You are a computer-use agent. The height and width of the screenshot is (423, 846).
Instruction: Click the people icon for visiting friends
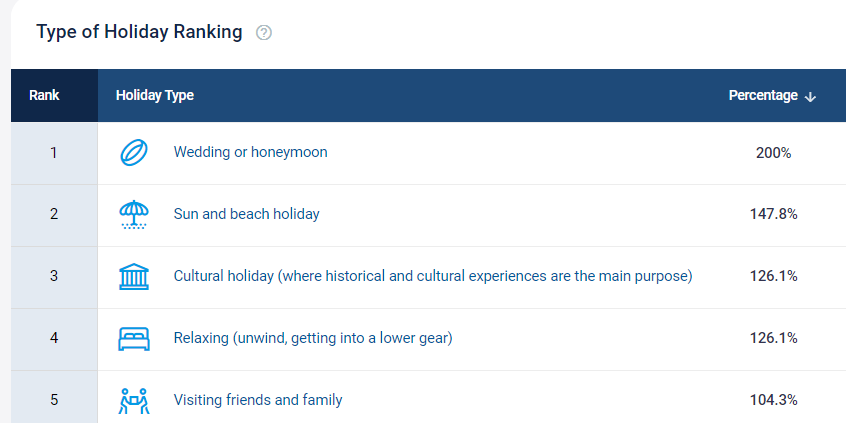(134, 400)
